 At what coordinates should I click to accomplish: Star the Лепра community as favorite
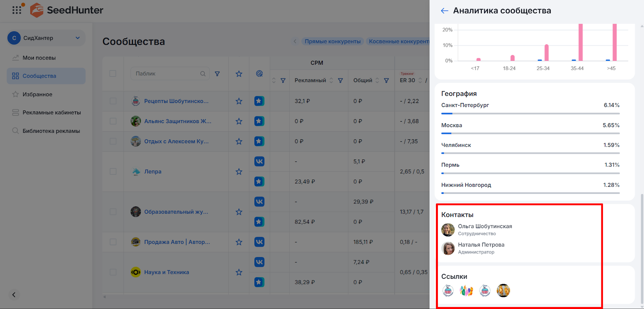pyautogui.click(x=239, y=172)
